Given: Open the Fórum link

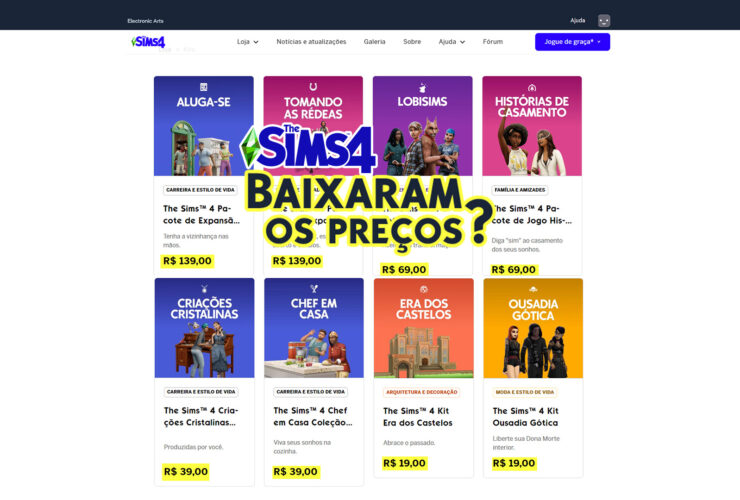Looking at the screenshot, I should click(x=492, y=42).
